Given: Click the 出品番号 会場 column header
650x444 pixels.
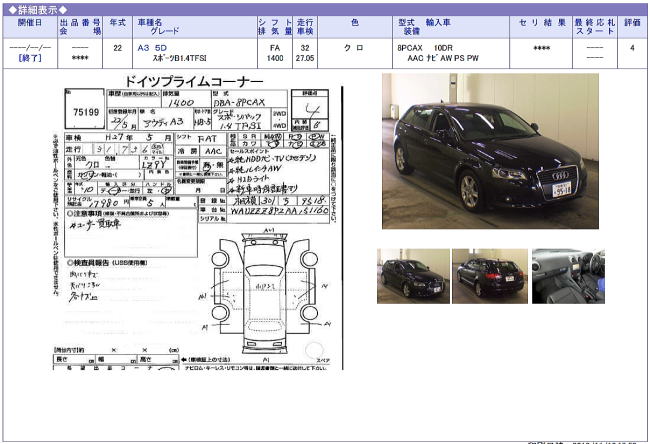Looking at the screenshot, I should pyautogui.click(x=80, y=27).
